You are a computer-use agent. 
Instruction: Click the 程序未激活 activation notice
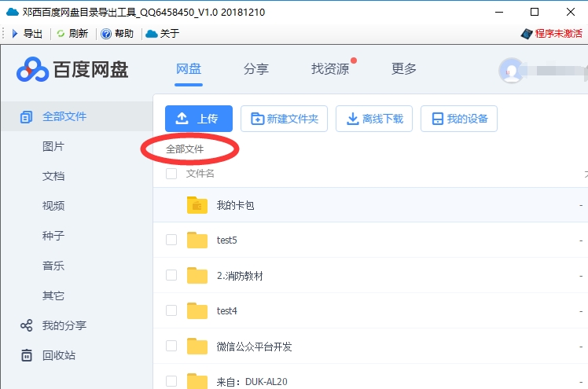coord(552,34)
